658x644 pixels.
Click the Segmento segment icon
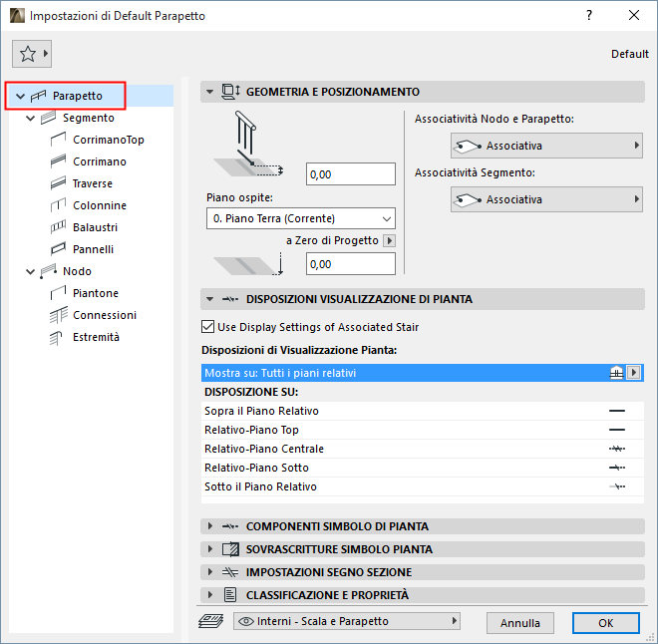tap(48, 118)
